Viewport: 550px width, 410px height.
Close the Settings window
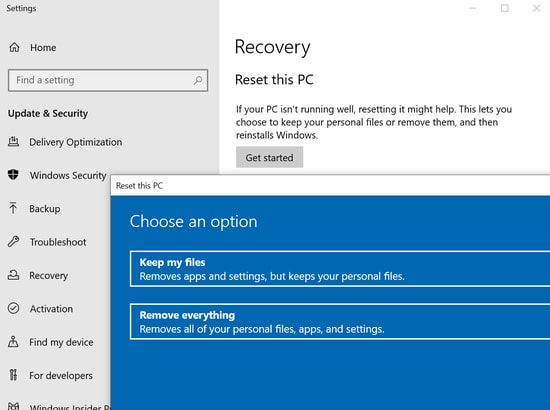(x=537, y=8)
